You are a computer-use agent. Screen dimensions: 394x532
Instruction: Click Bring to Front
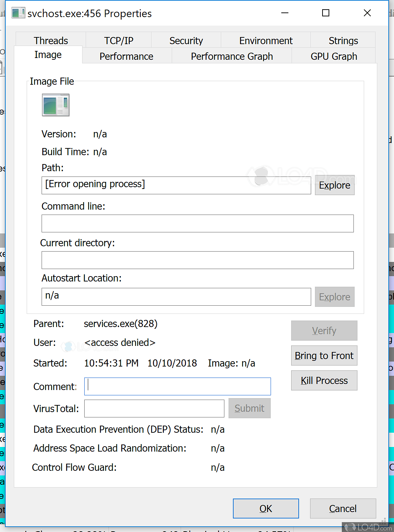coord(324,355)
